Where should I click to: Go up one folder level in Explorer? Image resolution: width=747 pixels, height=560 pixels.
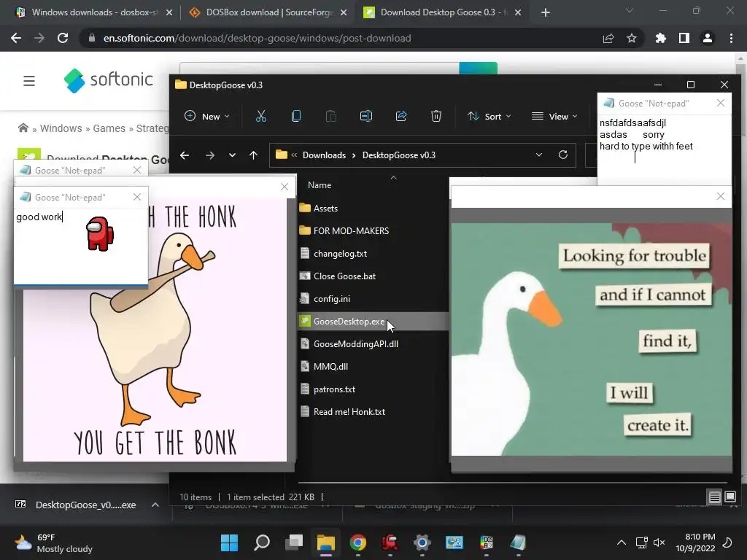pos(253,155)
